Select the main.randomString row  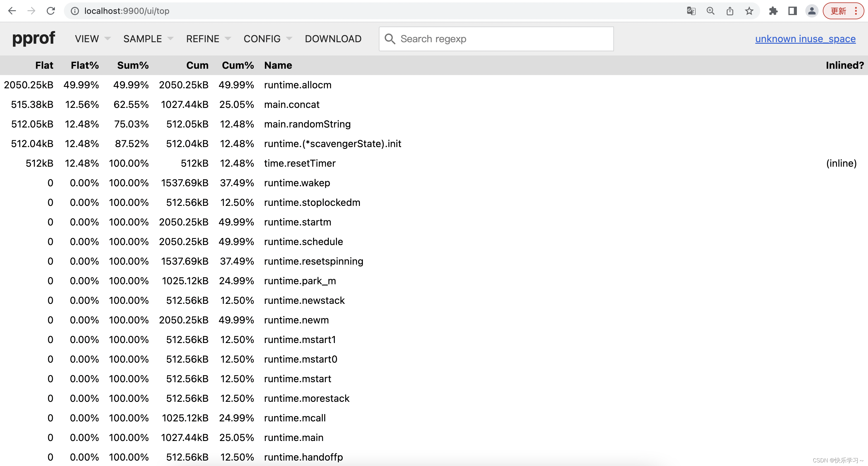click(434, 124)
